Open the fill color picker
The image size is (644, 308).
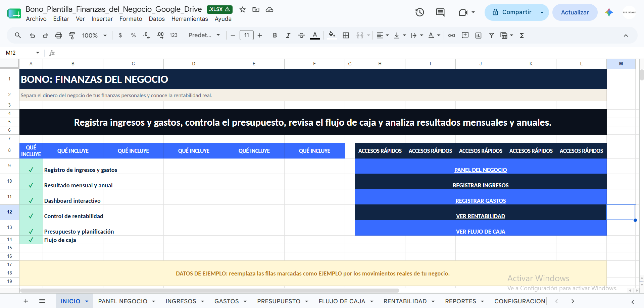click(x=332, y=35)
